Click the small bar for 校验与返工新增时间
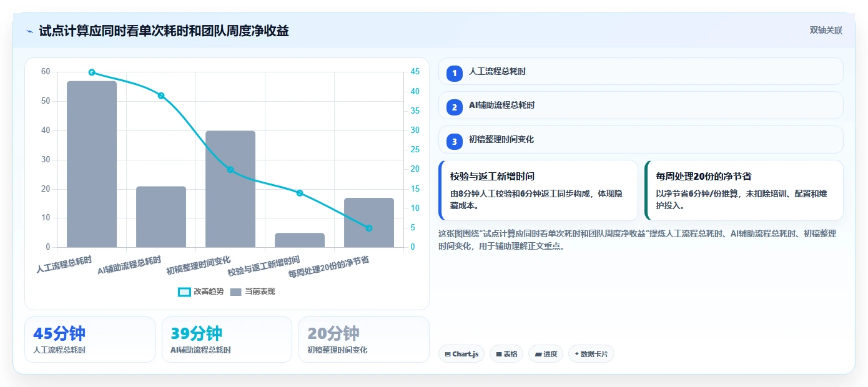Image resolution: width=868 pixels, height=387 pixels. pyautogui.click(x=300, y=240)
